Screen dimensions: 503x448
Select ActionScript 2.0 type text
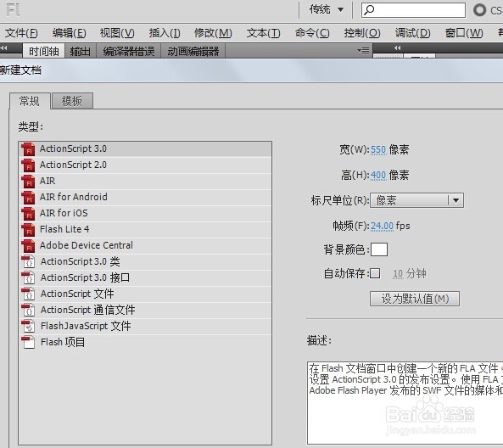tap(73, 165)
